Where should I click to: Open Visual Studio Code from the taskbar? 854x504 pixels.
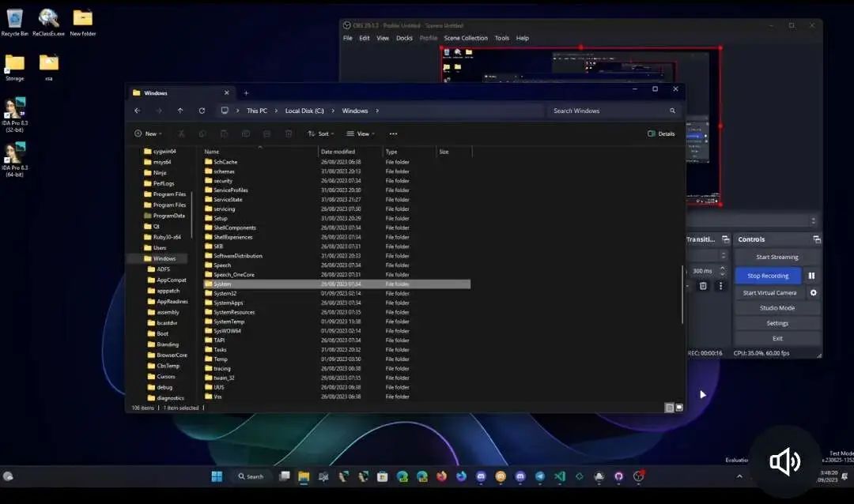pos(560,477)
